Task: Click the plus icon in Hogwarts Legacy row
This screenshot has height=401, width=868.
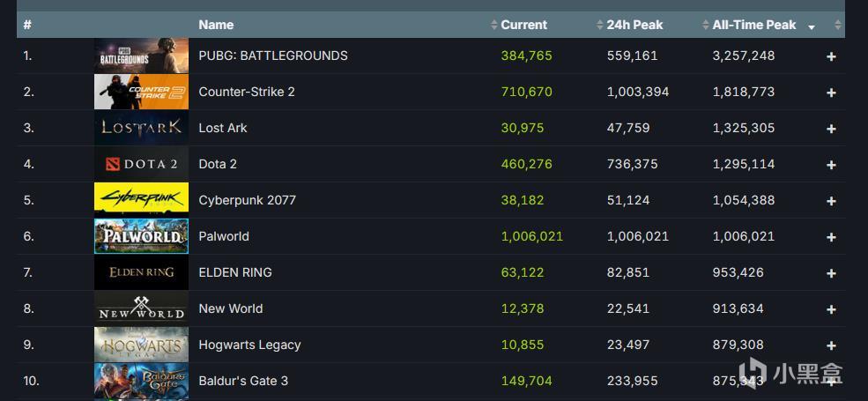Action: [x=831, y=345]
